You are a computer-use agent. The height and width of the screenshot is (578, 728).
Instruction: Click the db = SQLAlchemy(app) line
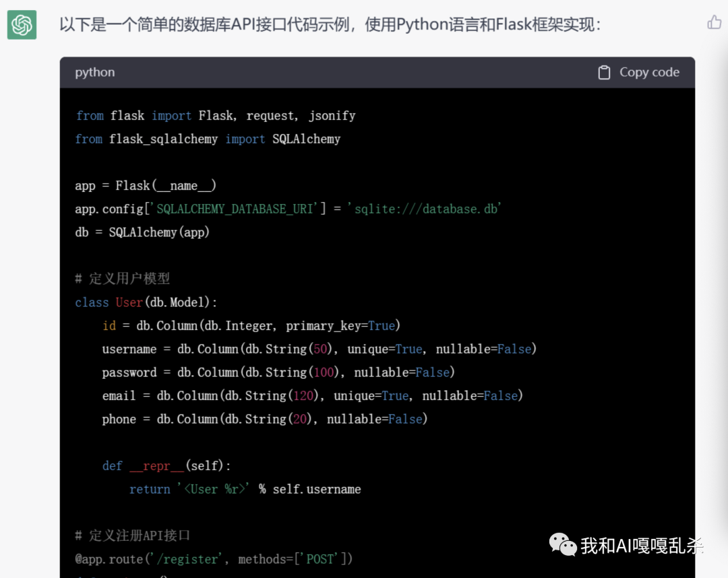point(142,232)
